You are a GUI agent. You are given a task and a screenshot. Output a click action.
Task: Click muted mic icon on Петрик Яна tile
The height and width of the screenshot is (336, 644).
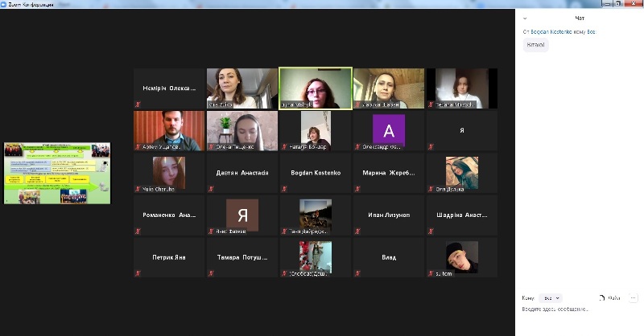138,274
